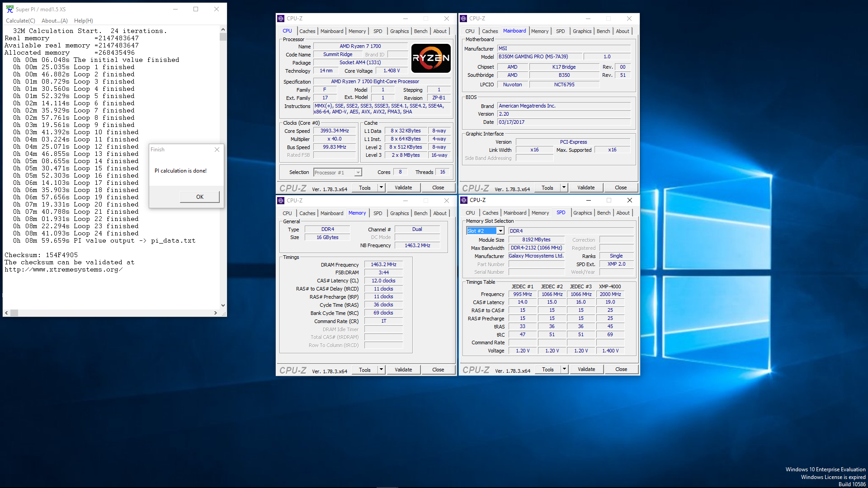Expand Tools dropdown arrow in Memory window
This screenshot has height=488, width=868.
tap(381, 370)
